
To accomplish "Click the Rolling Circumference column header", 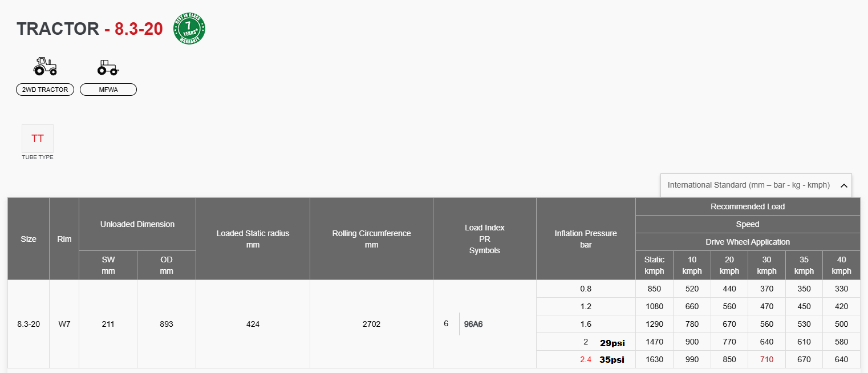I will tap(371, 239).
